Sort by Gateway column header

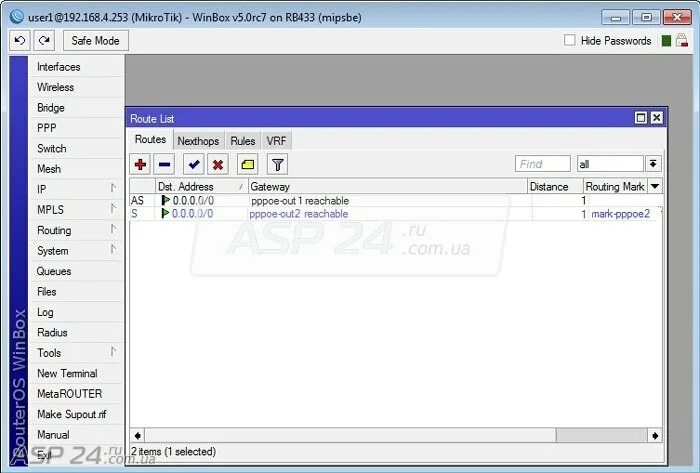tap(388, 186)
